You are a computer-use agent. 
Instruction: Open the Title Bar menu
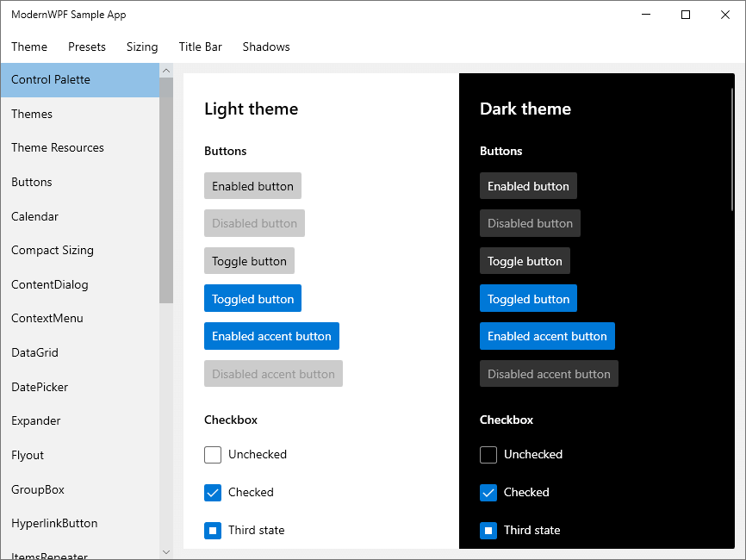click(x=201, y=47)
